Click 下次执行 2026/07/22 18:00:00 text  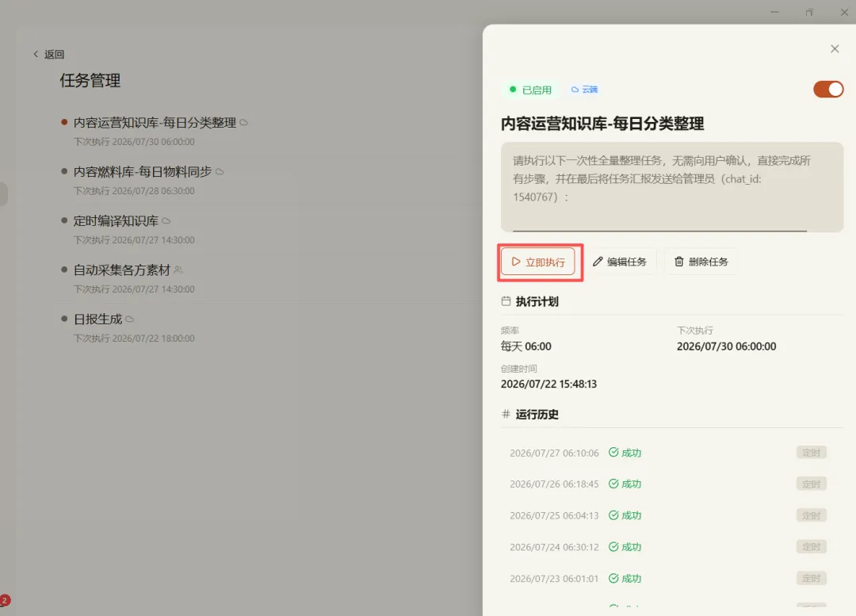pyautogui.click(x=134, y=338)
